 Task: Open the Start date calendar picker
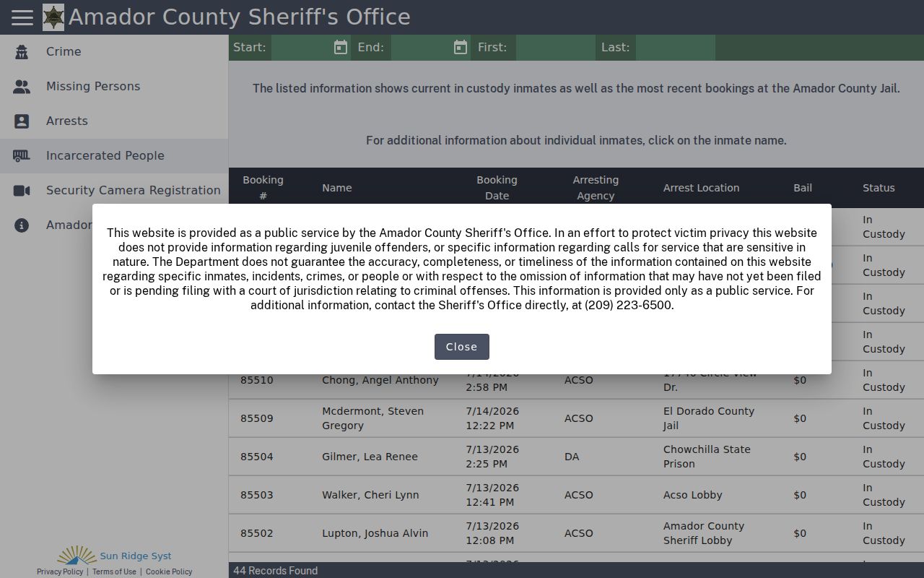point(341,48)
